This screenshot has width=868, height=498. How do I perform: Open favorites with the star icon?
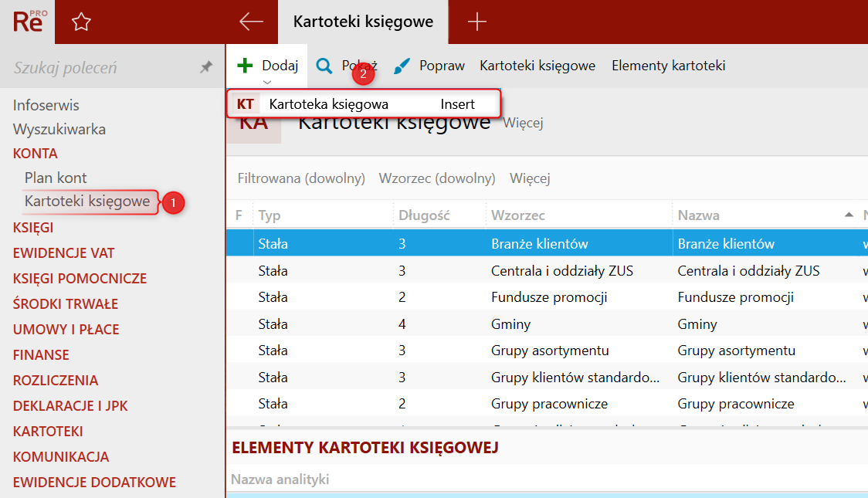click(x=81, y=22)
